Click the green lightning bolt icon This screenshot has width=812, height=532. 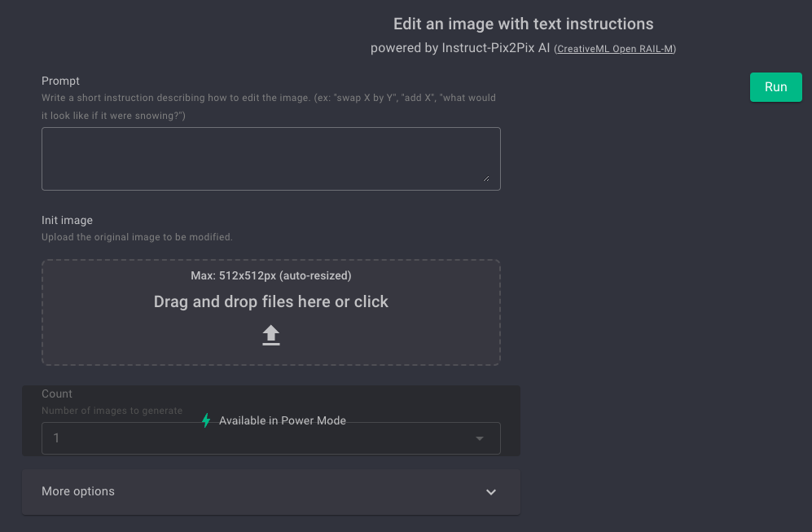[206, 420]
